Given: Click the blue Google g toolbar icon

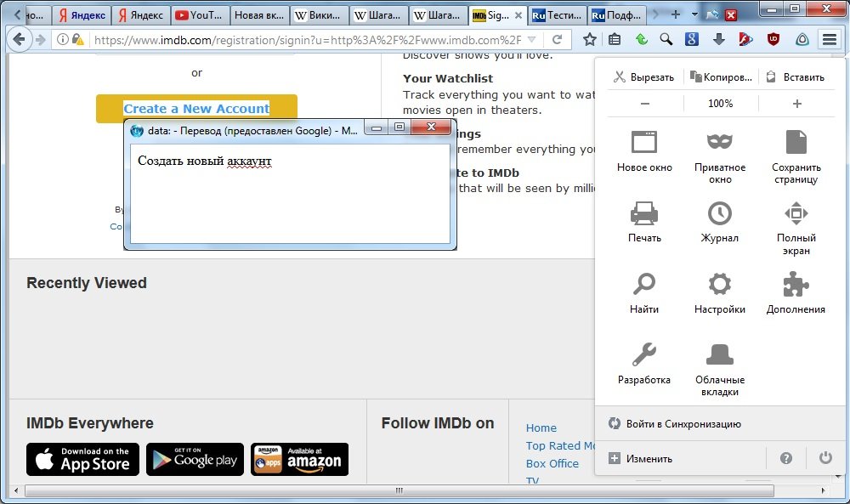Looking at the screenshot, I should [691, 39].
